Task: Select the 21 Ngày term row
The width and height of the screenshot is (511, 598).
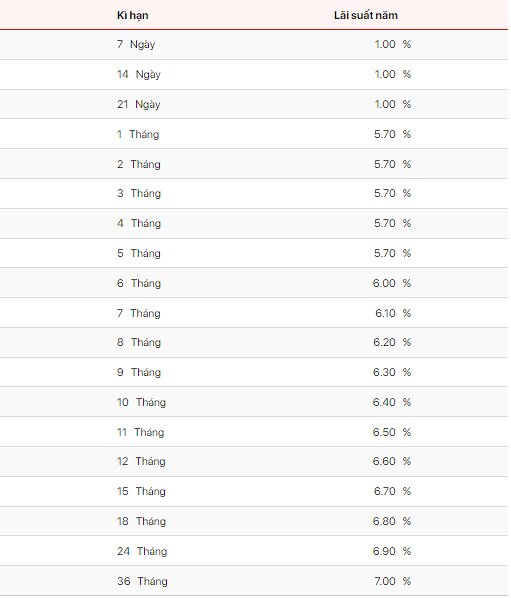Action: click(254, 104)
